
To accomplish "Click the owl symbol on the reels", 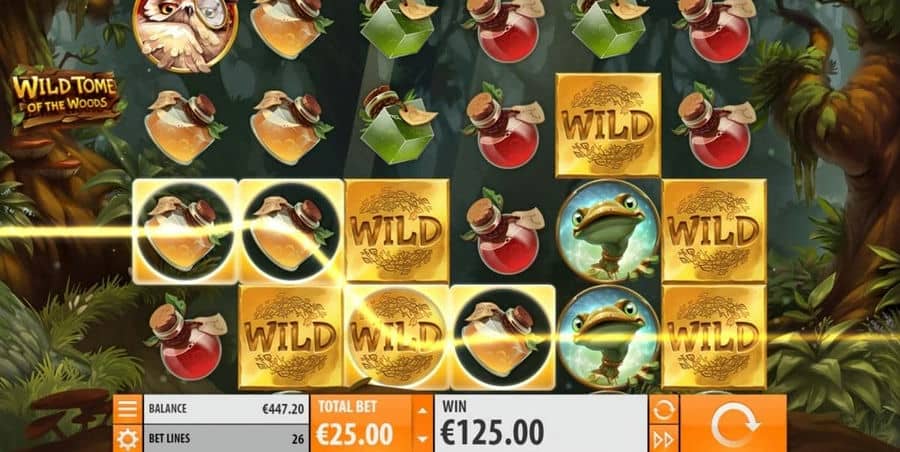I will (x=185, y=34).
